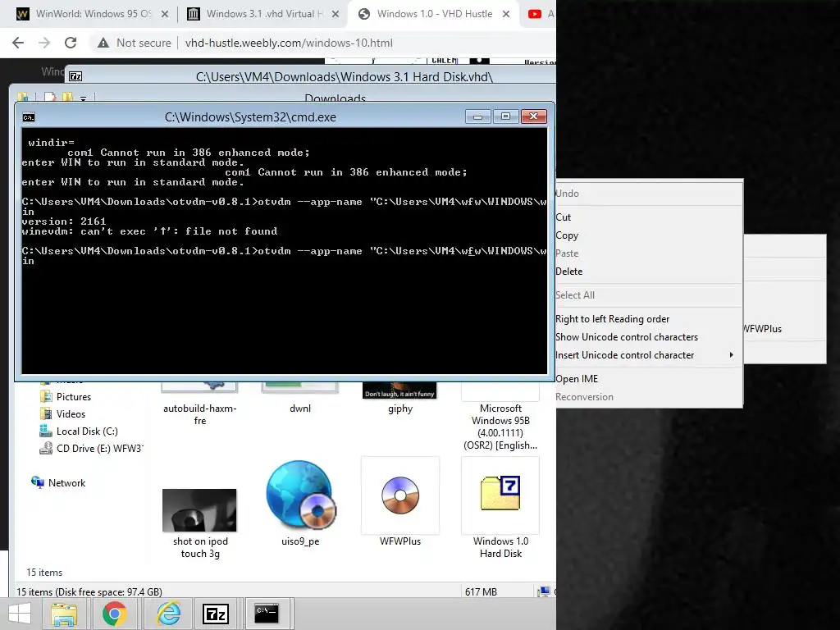Viewport: 840px width, 630px height.
Task: Open File Explorer from the taskbar
Action: click(x=64, y=614)
